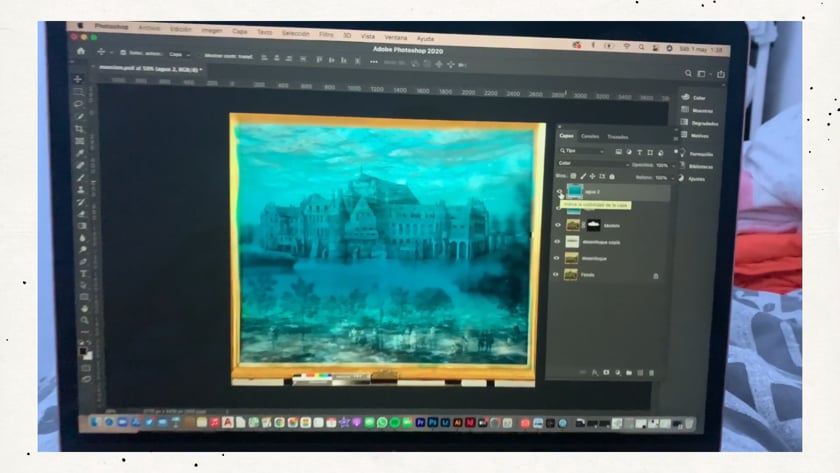This screenshot has width=840, height=473.
Task: Open the Ventana menu
Action: [x=396, y=37]
